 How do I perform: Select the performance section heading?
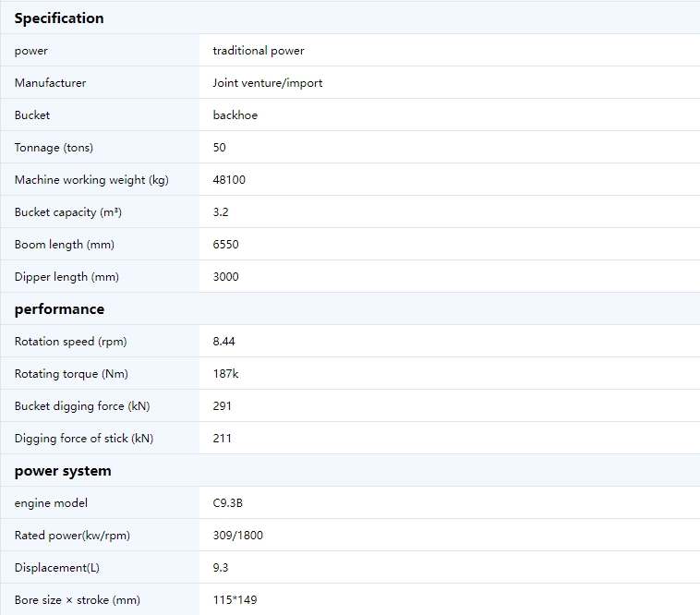(59, 309)
